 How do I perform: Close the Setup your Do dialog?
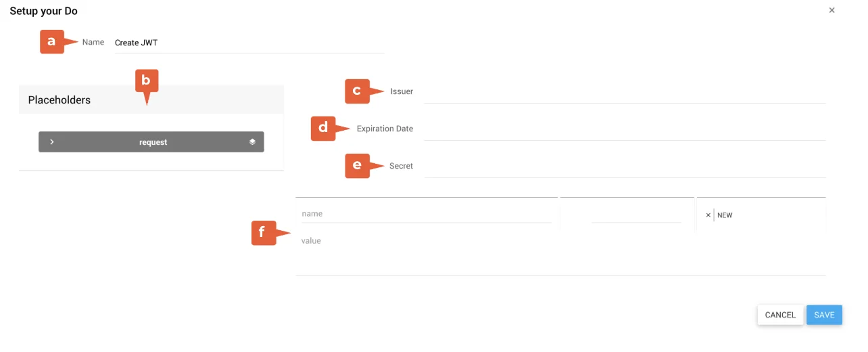[831, 10]
